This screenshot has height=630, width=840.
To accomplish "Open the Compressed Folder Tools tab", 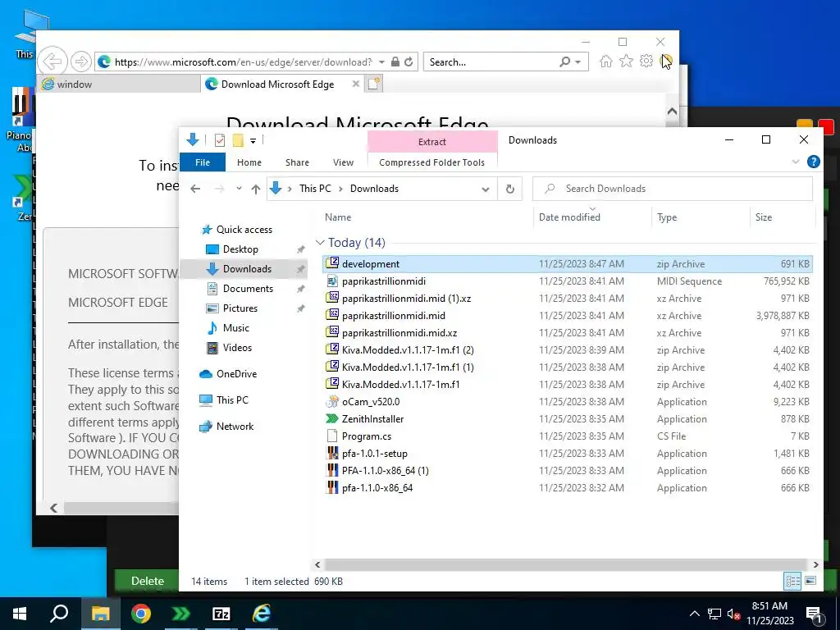I will click(431, 162).
